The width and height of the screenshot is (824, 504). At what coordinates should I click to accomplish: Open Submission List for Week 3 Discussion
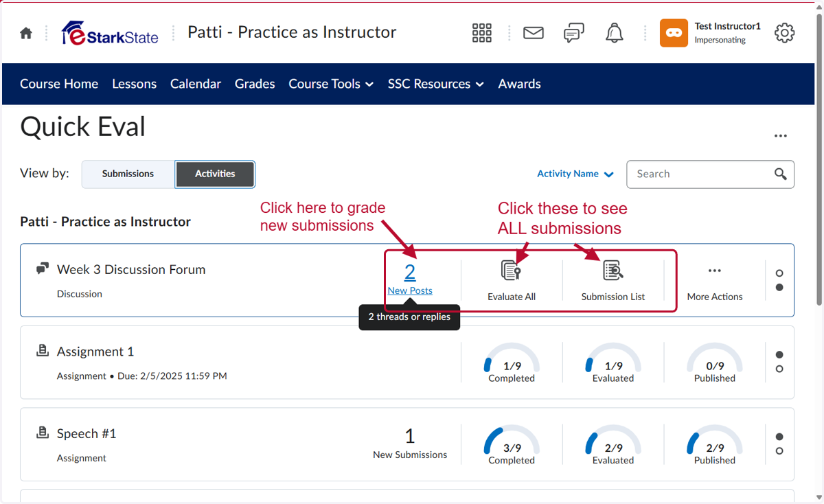[x=613, y=280]
